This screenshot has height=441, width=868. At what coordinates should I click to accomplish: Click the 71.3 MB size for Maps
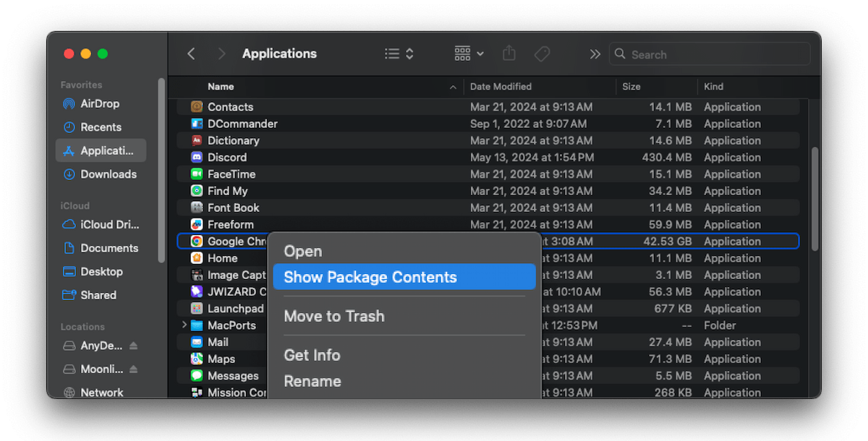[670, 359]
